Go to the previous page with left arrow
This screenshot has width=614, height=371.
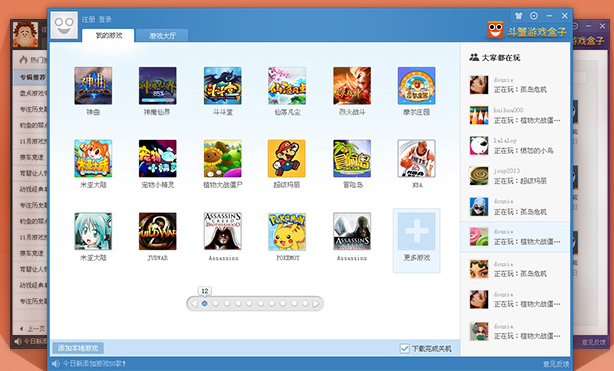click(194, 304)
